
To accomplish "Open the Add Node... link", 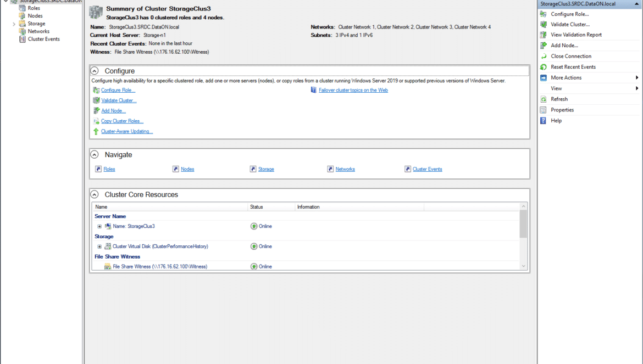I will coord(114,110).
